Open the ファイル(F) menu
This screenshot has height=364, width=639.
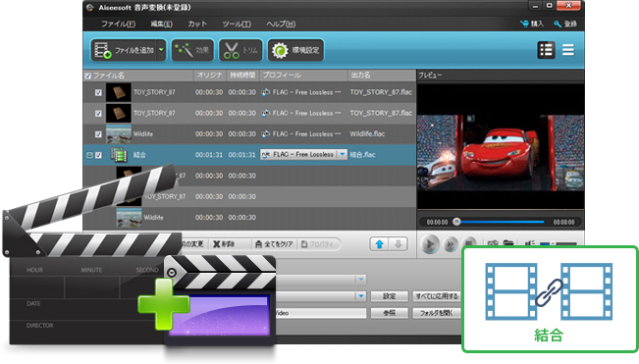(x=118, y=24)
